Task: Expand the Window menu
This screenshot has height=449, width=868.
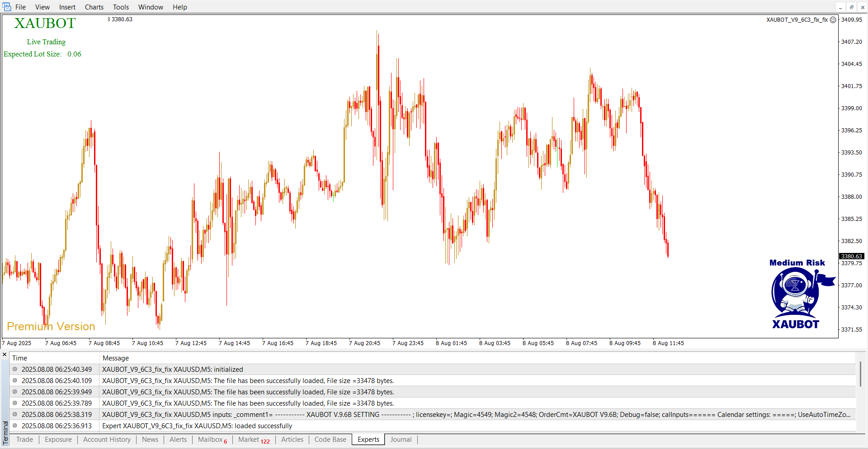Action: pyautogui.click(x=151, y=7)
